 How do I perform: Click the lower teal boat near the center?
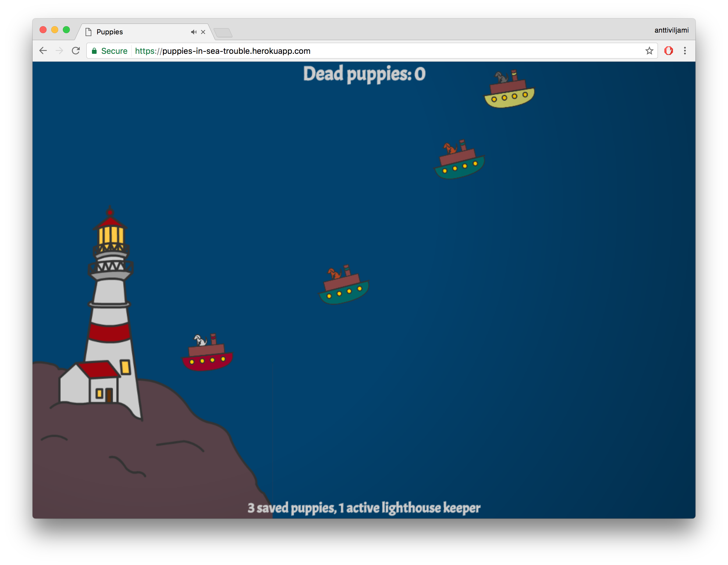point(344,285)
